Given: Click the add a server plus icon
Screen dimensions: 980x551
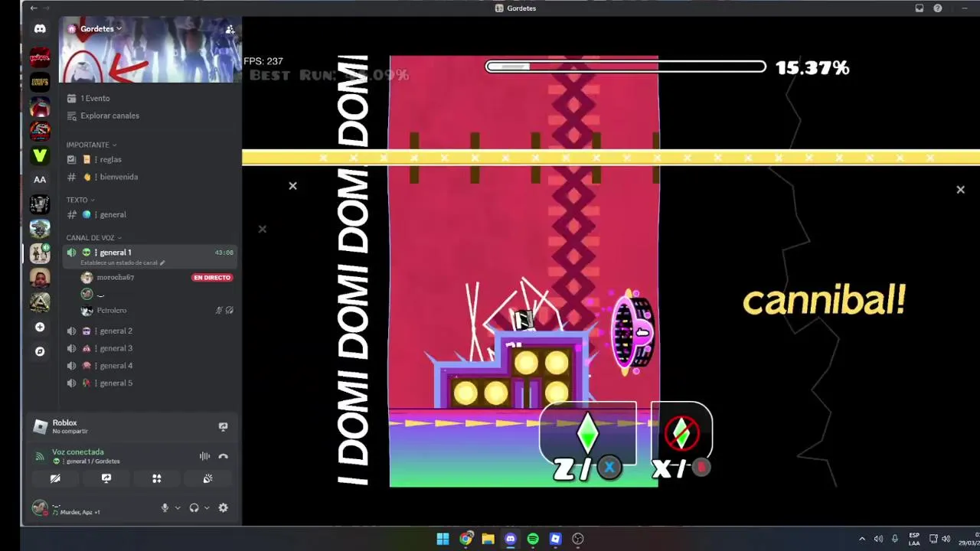Looking at the screenshot, I should pyautogui.click(x=40, y=327).
